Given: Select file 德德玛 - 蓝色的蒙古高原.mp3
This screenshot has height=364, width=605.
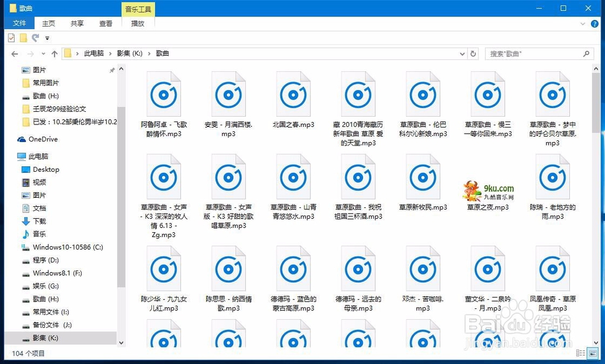Looking at the screenshot, I should 293,279.
